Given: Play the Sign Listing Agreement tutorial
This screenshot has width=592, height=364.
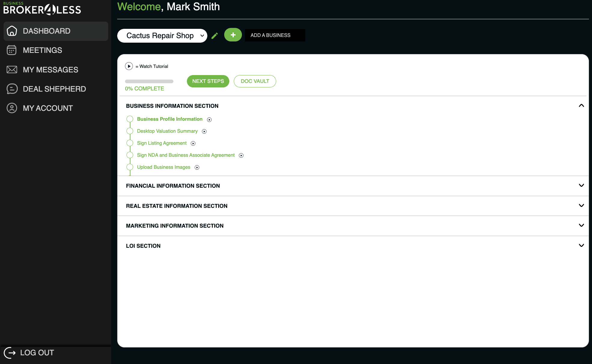Looking at the screenshot, I should (x=193, y=143).
